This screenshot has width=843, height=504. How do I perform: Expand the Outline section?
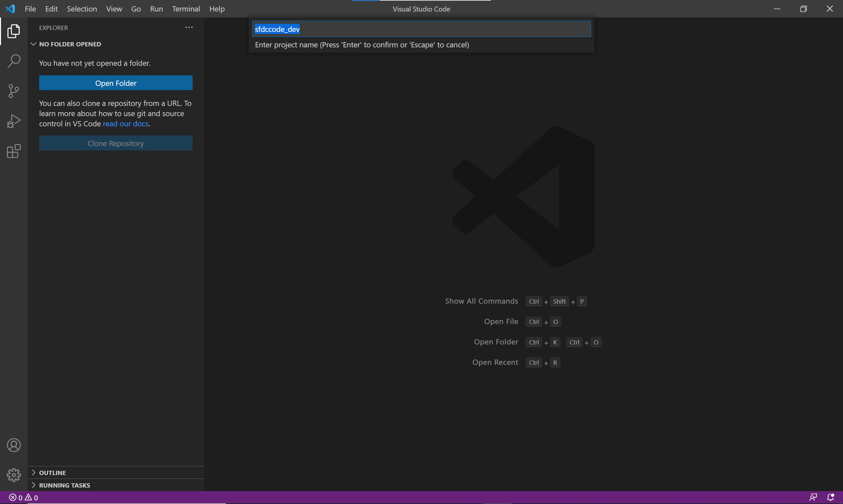(x=52, y=473)
